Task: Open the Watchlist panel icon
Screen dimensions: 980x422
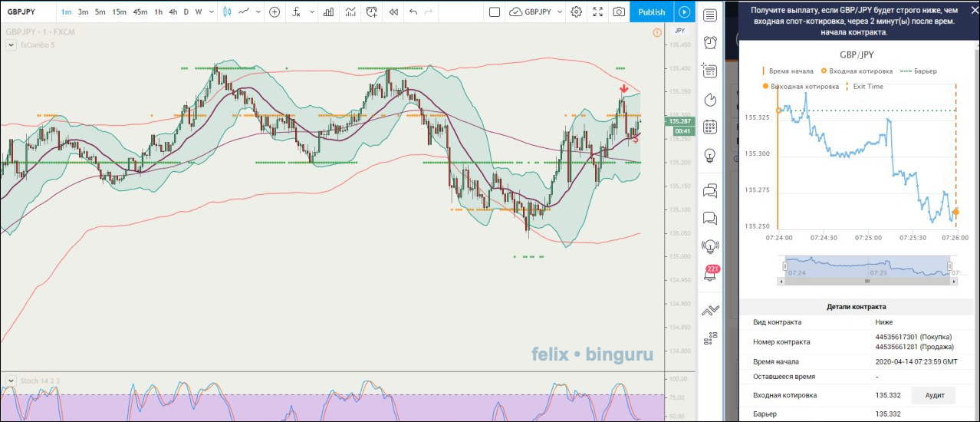Action: point(710,15)
